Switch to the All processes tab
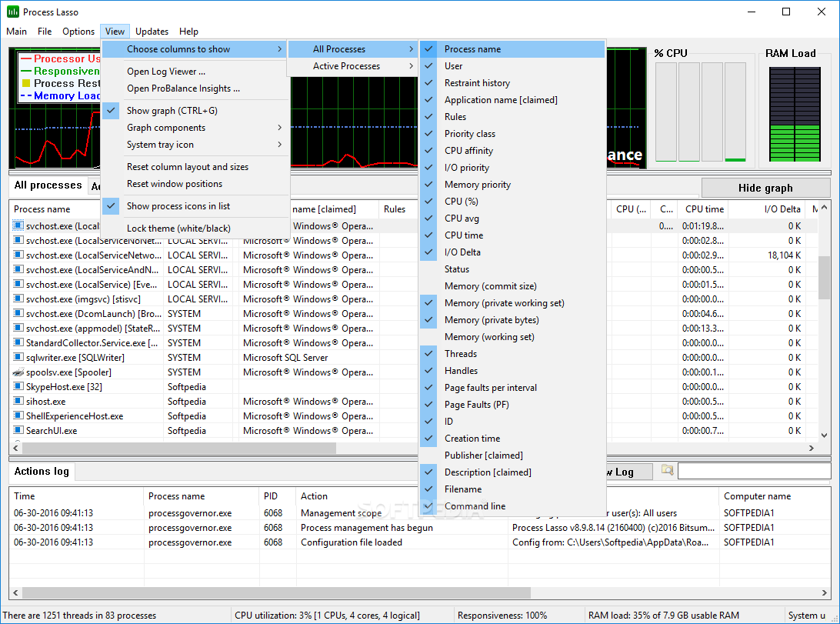This screenshot has height=624, width=840. point(48,185)
